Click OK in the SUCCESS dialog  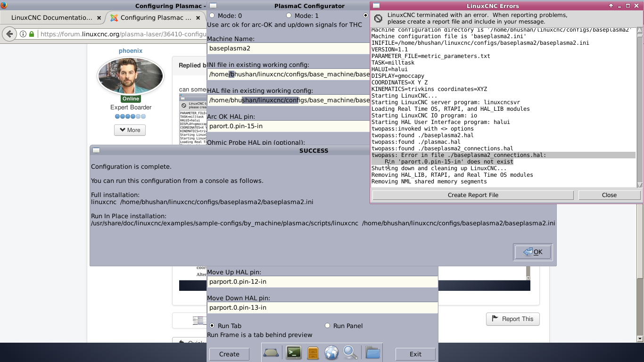coord(533,252)
